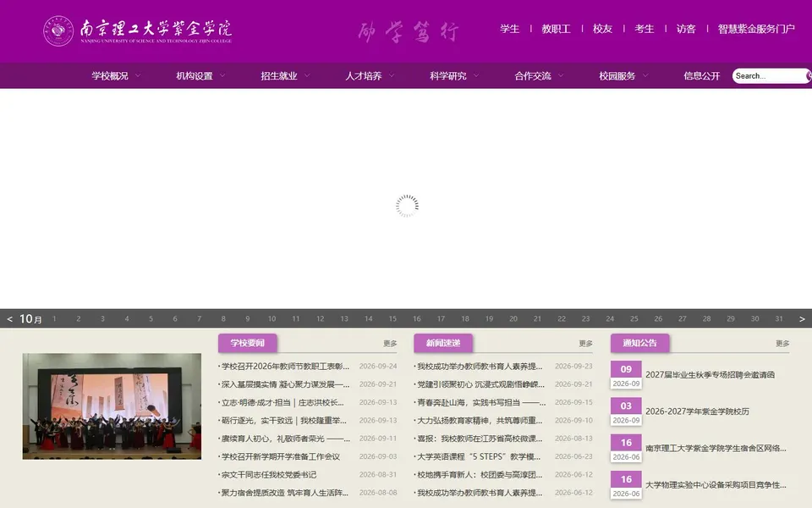
Task: Go to the previous month with the left arrow
Action: coord(9,319)
